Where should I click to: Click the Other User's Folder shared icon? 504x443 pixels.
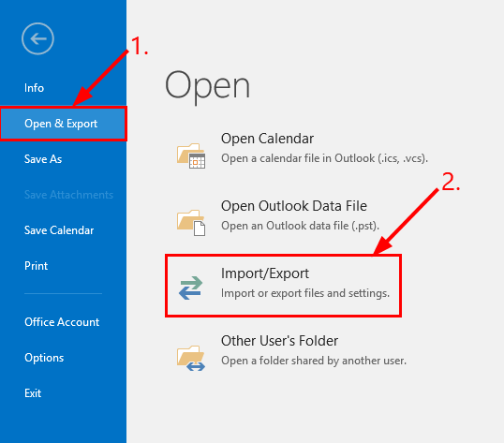click(191, 358)
